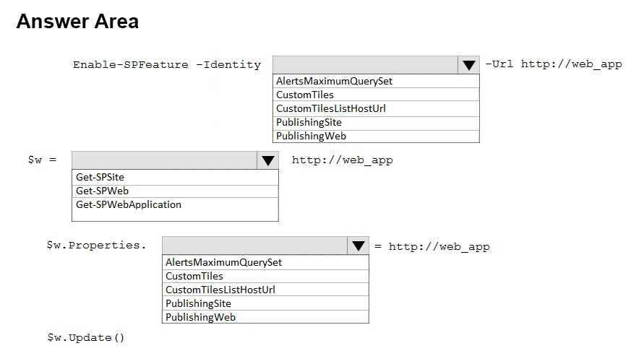Choose CustomTilesListHostUrl in Identity list
Image resolution: width=631 pixels, height=364 pixels.
(331, 108)
